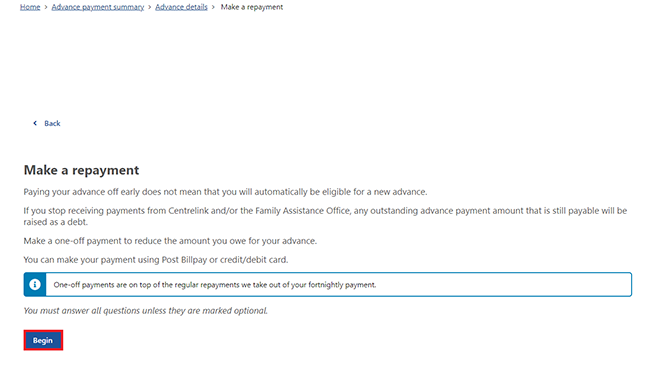Go to Advance payment summary breadcrumb
650x367 pixels.
98,7
